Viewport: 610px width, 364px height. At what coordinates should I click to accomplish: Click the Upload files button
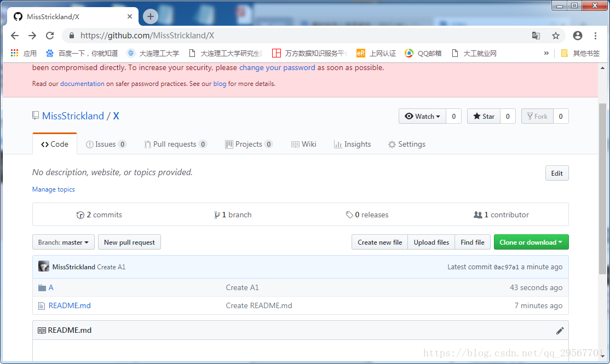[x=431, y=242]
